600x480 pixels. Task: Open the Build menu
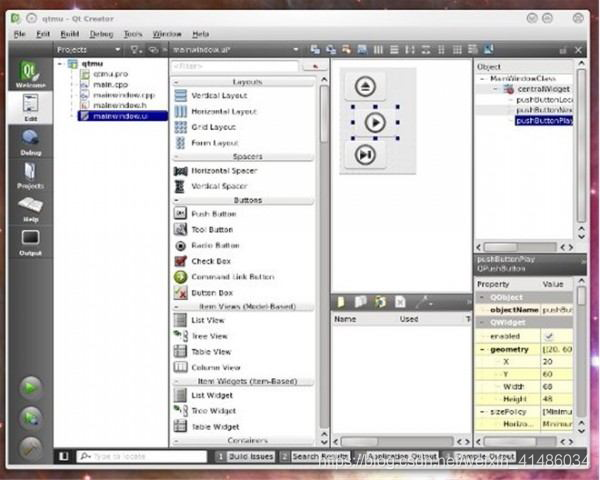tap(70, 34)
